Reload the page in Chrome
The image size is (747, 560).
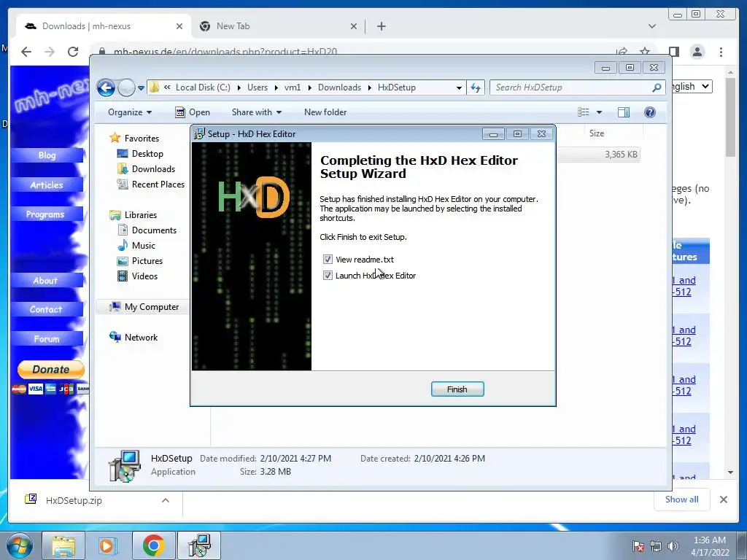pyautogui.click(x=73, y=52)
